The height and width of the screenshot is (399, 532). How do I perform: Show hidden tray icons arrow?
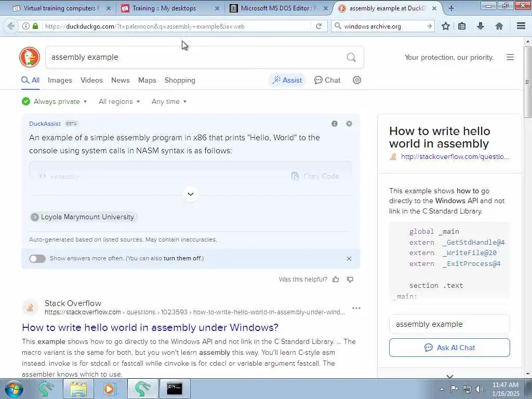[x=442, y=389]
